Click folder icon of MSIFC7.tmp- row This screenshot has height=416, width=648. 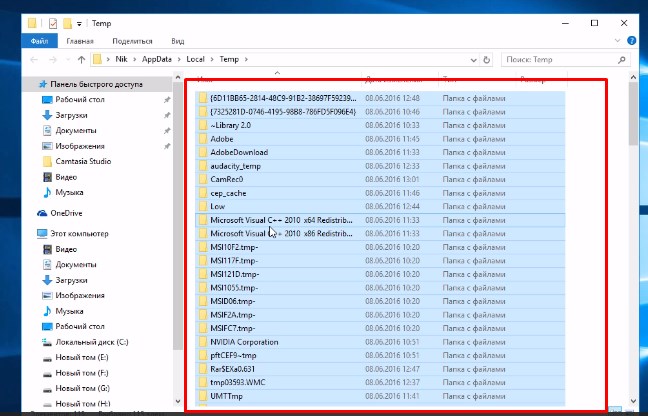coord(202,328)
